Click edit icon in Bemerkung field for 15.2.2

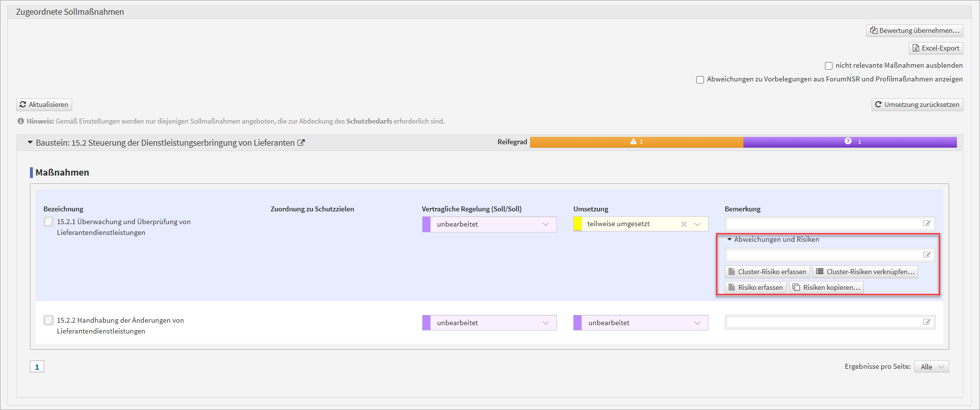tap(927, 322)
